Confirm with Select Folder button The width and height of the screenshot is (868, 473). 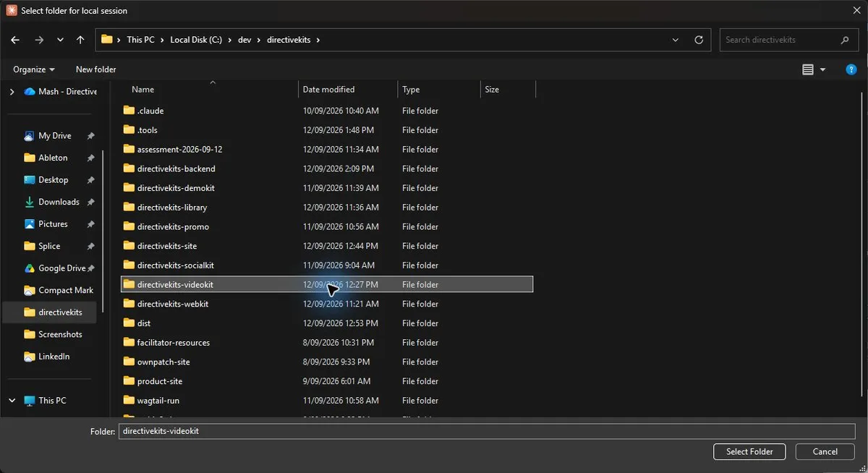[749, 451]
